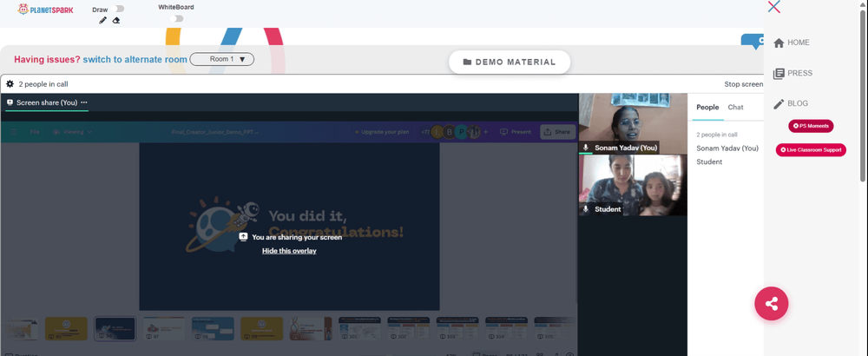
Task: Click the blue chat bubble icon
Action: click(753, 42)
